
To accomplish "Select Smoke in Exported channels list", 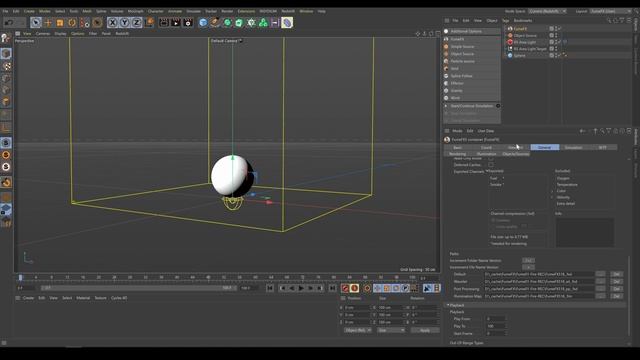I will pyautogui.click(x=496, y=184).
